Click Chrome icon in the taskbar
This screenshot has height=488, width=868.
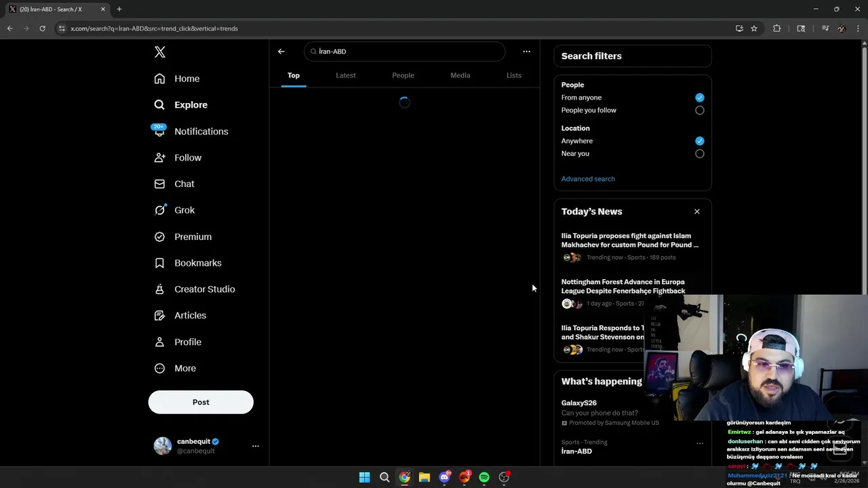pyautogui.click(x=404, y=477)
